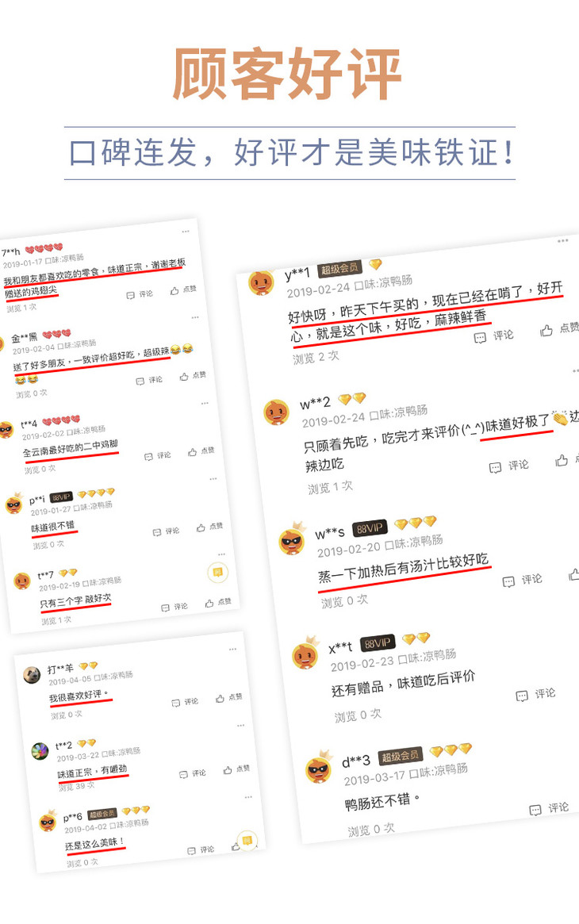Click y**1's orange avatar
579x924 pixels.
click(x=261, y=283)
